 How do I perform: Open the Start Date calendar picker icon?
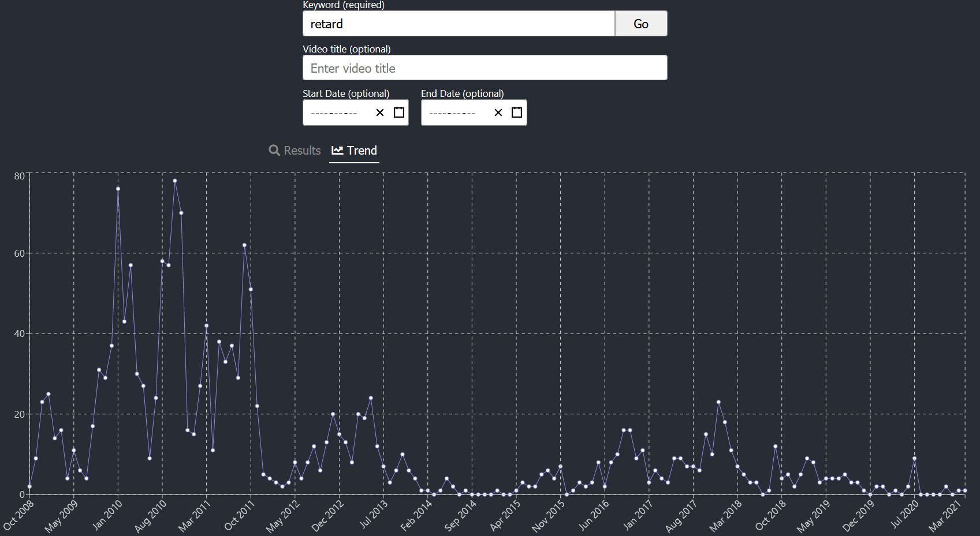point(399,113)
